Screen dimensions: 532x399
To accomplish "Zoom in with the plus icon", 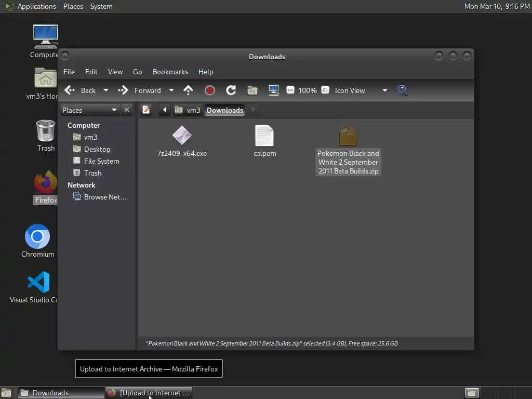I will pos(325,90).
